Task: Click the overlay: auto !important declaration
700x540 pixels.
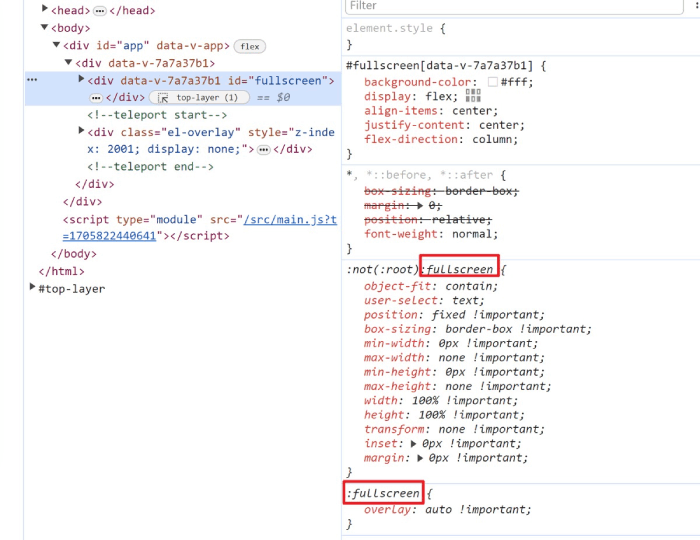Action: coord(448,510)
